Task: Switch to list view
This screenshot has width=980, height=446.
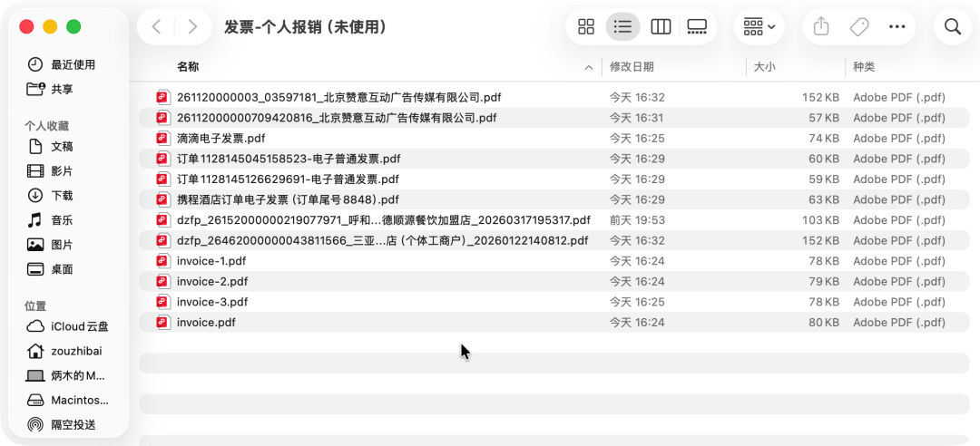Action: click(622, 26)
